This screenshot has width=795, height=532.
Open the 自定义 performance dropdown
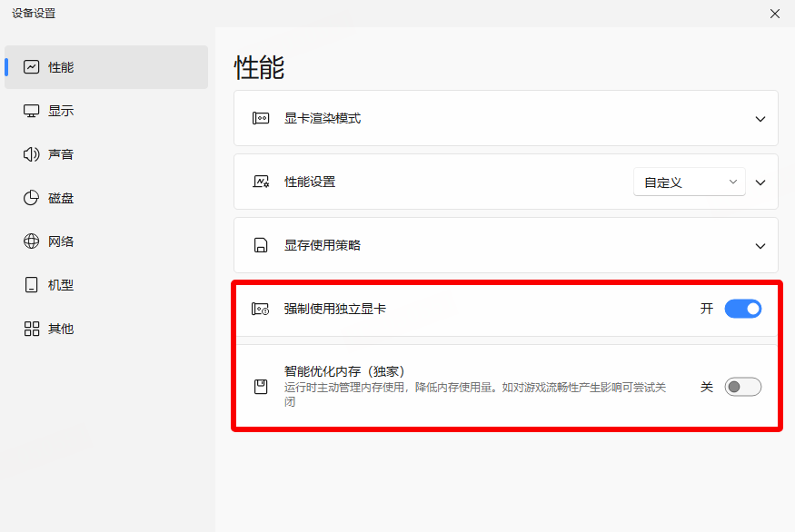(689, 182)
